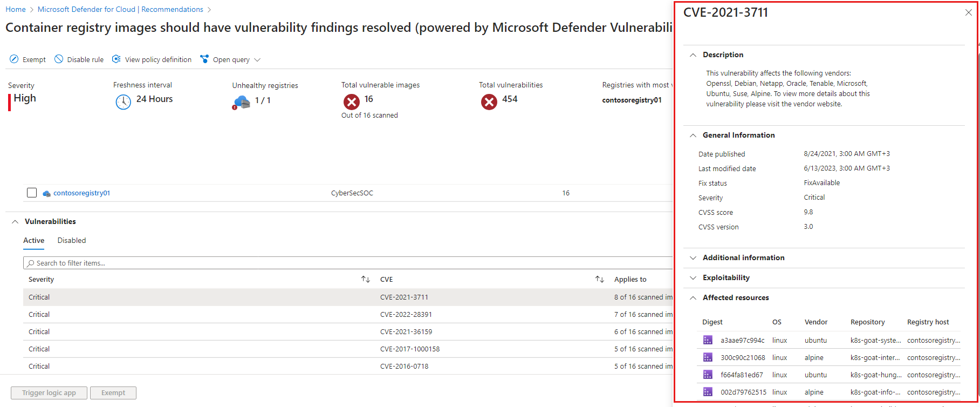
Task: Collapse the Vulnerabilities section
Action: (15, 222)
